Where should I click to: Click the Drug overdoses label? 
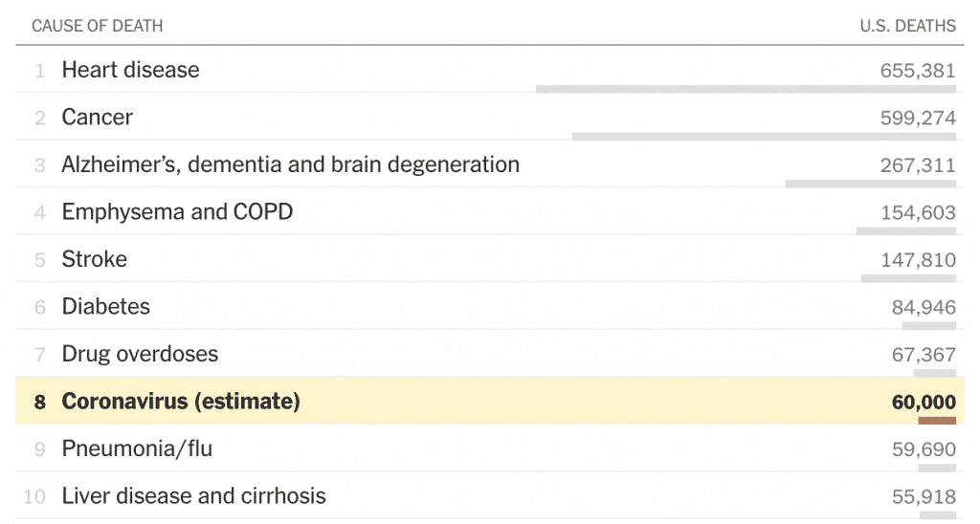coord(140,354)
